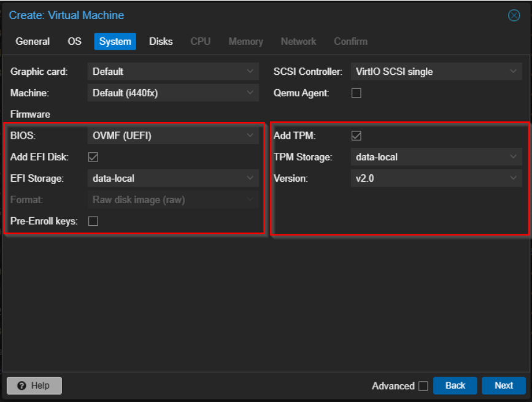Screen dimensions: 532x402
Task: Switch to the OS tab
Action: [74, 42]
